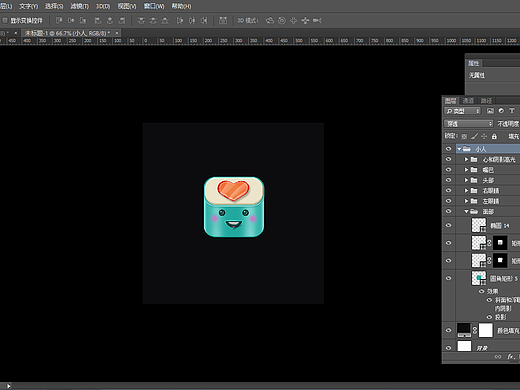This screenshot has width=520, height=390.
Task: Toggle lock transparent pixels icon
Action: (x=464, y=136)
